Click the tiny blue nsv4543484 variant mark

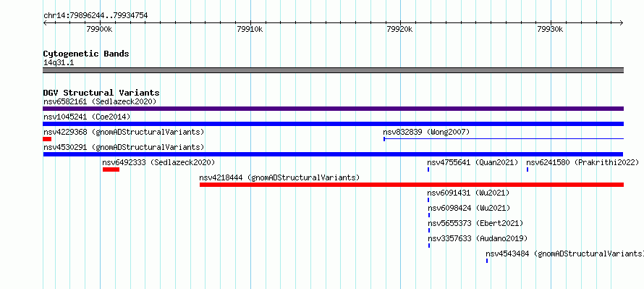487,261
